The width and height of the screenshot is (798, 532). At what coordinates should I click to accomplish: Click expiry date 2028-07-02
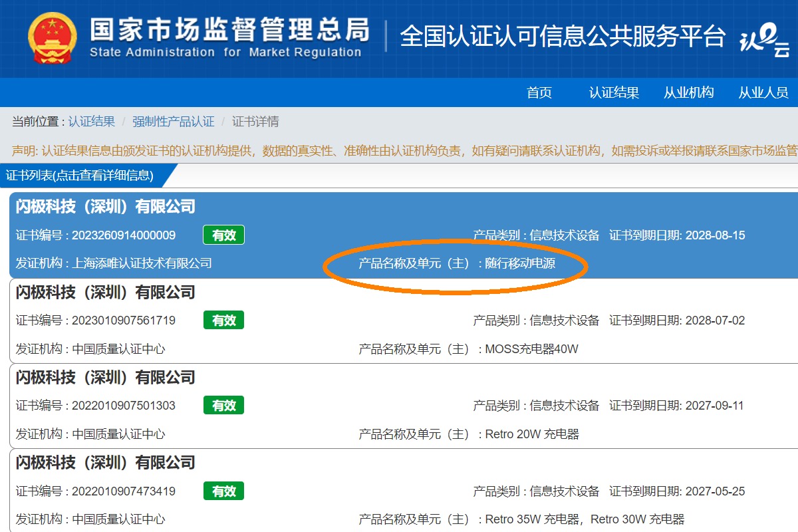coord(715,321)
